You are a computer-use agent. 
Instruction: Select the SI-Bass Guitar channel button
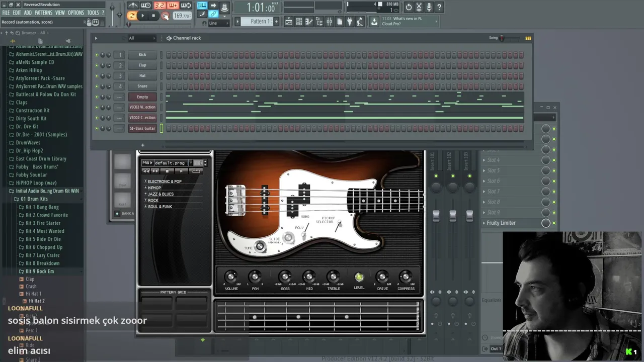[142, 129]
